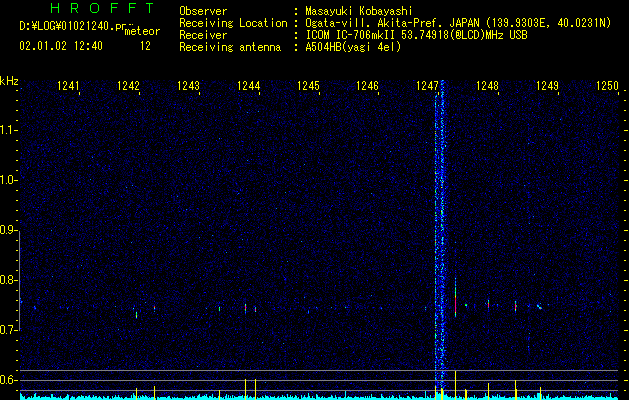The image size is (629, 400).
Task: Click the 'meteor' count label
Action: (x=142, y=31)
